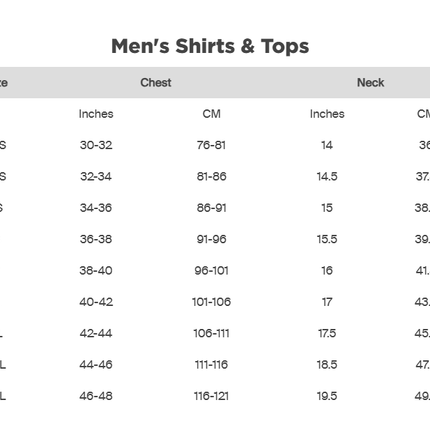This screenshot has height=430, width=430.
Task: Select chest CM value 106-111
Action: point(211,333)
